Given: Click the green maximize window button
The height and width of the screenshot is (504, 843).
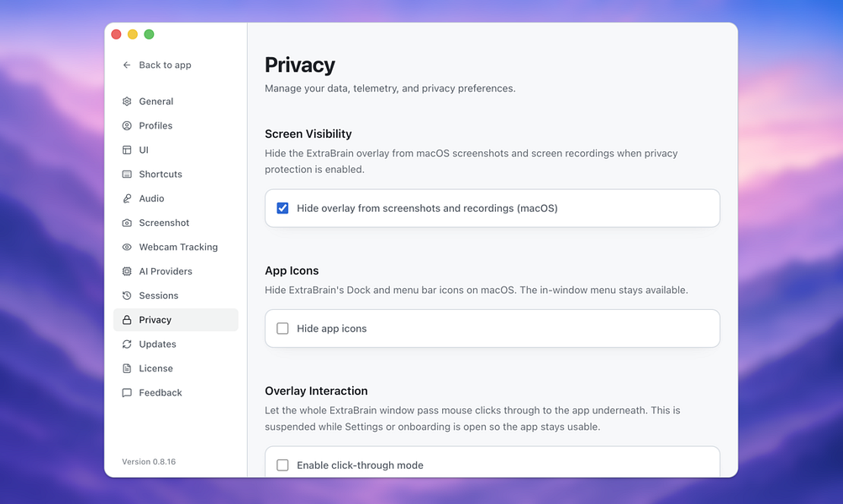Looking at the screenshot, I should pyautogui.click(x=149, y=34).
